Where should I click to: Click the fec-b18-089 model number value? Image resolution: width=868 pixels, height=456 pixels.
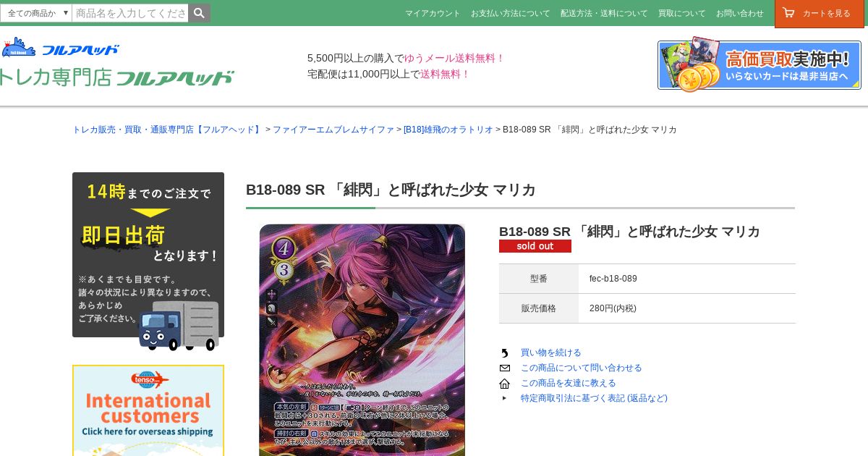coord(613,279)
